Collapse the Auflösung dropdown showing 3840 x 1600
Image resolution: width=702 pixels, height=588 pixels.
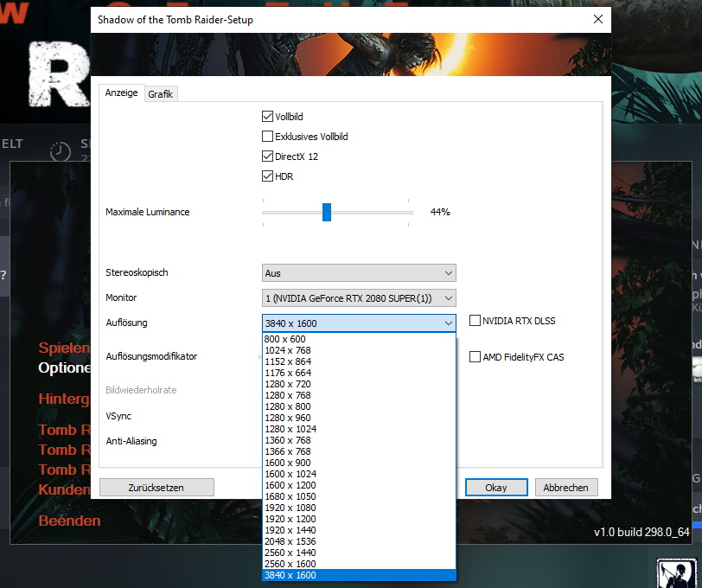359,323
